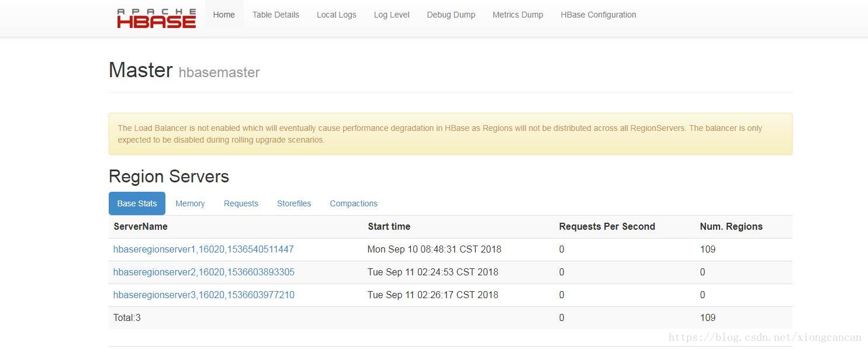868x349 pixels.
Task: Click Num. Regions value for hbaseregionserver3
Action: tap(703, 295)
